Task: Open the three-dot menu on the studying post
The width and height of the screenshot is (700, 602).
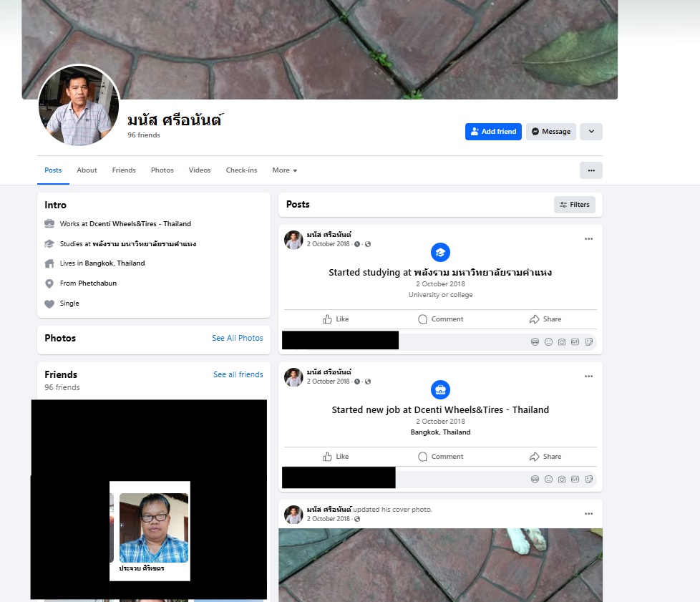Action: pos(588,239)
